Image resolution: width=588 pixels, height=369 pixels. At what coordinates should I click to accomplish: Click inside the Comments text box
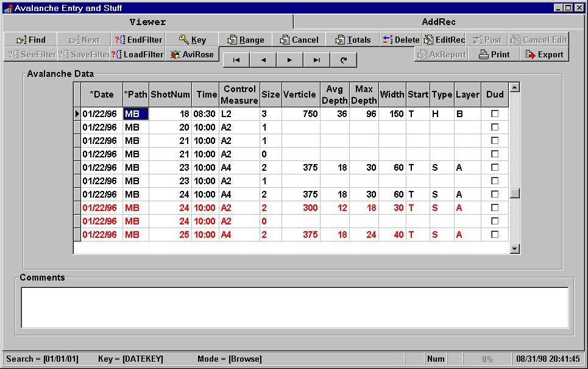coord(295,307)
